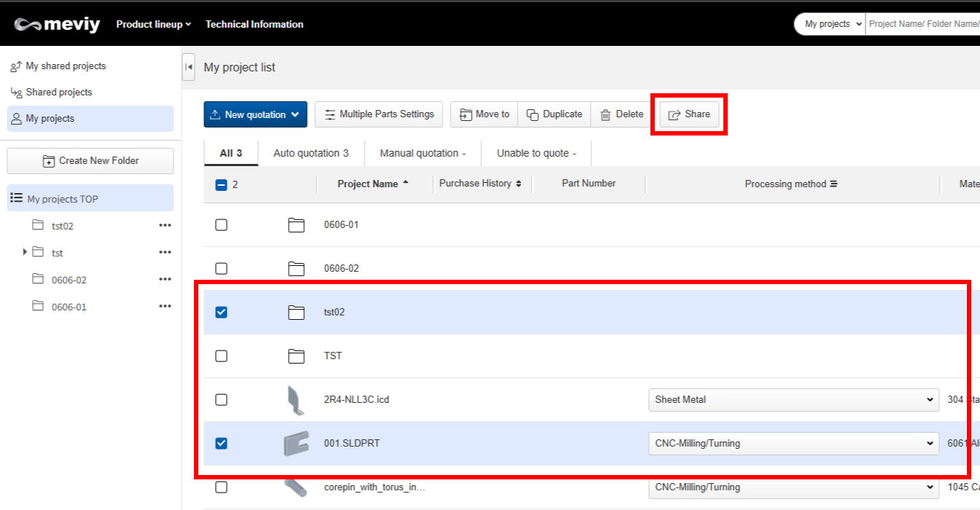Image resolution: width=980 pixels, height=510 pixels.
Task: Open Multiple Parts Settings
Action: (378, 114)
